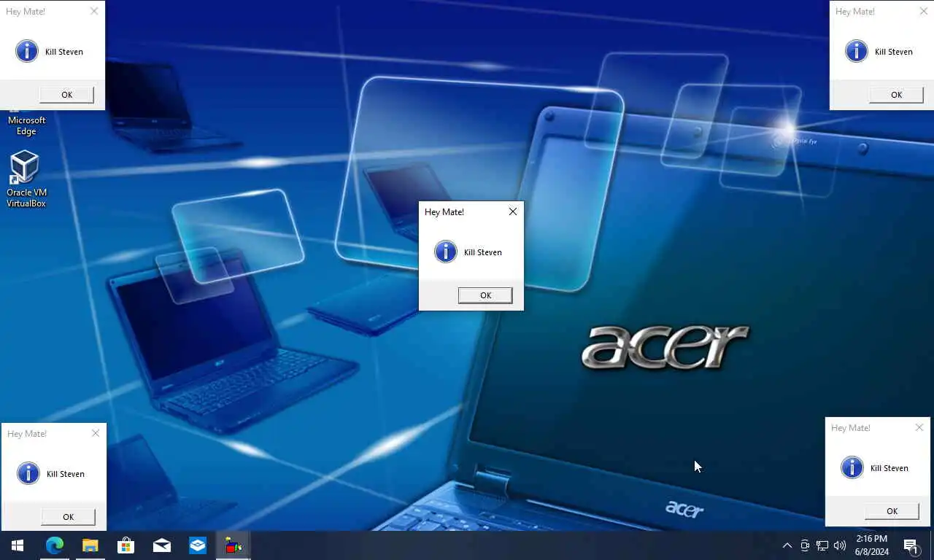Select the Oracle VM VirtualBox desktop shortcut
This screenshot has width=934, height=560.
tap(26, 179)
